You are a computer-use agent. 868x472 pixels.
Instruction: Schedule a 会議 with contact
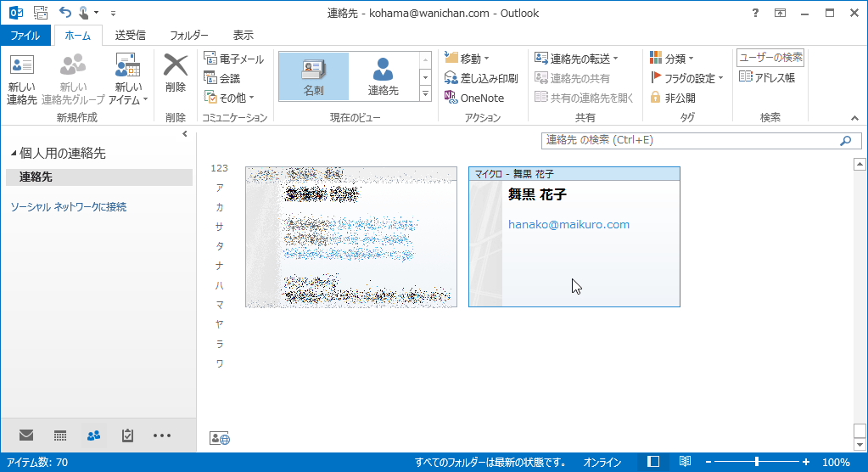(222, 78)
